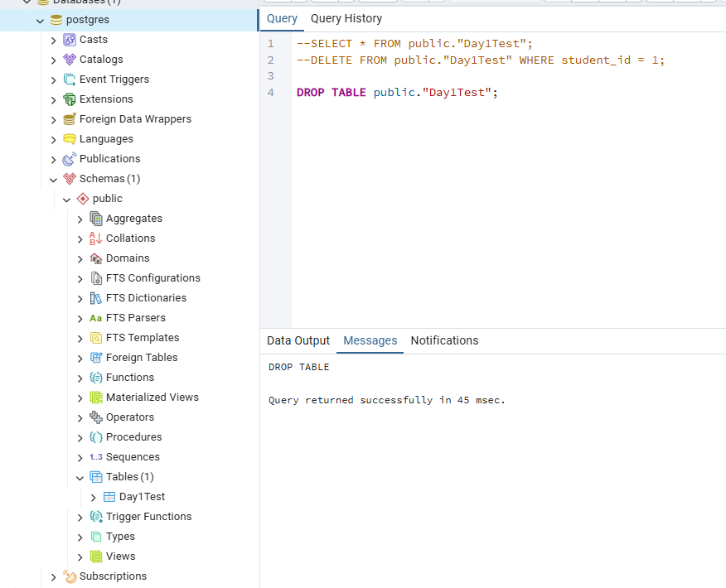This screenshot has width=726, height=588.
Task: Expand the Day1Test table node
Action: tap(94, 499)
